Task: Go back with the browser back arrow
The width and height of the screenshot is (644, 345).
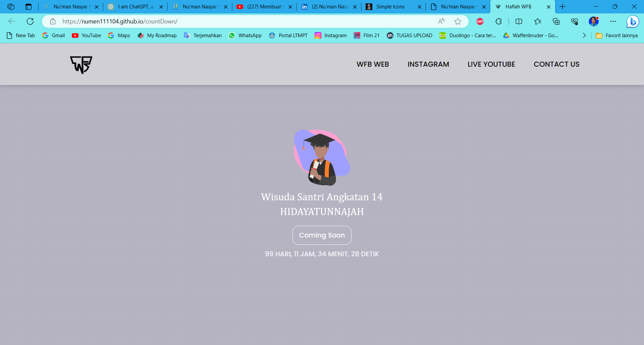Action: [x=12, y=21]
